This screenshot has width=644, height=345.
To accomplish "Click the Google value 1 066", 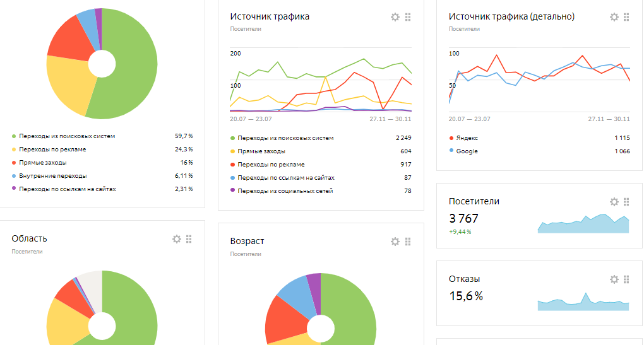I will tap(623, 151).
